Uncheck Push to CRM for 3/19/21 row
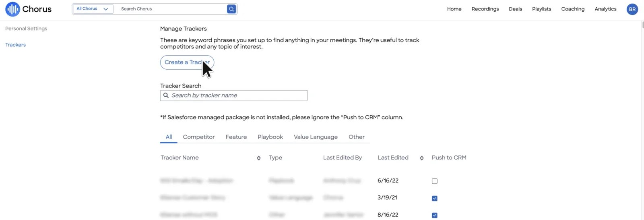This screenshot has height=220, width=644. (435, 198)
